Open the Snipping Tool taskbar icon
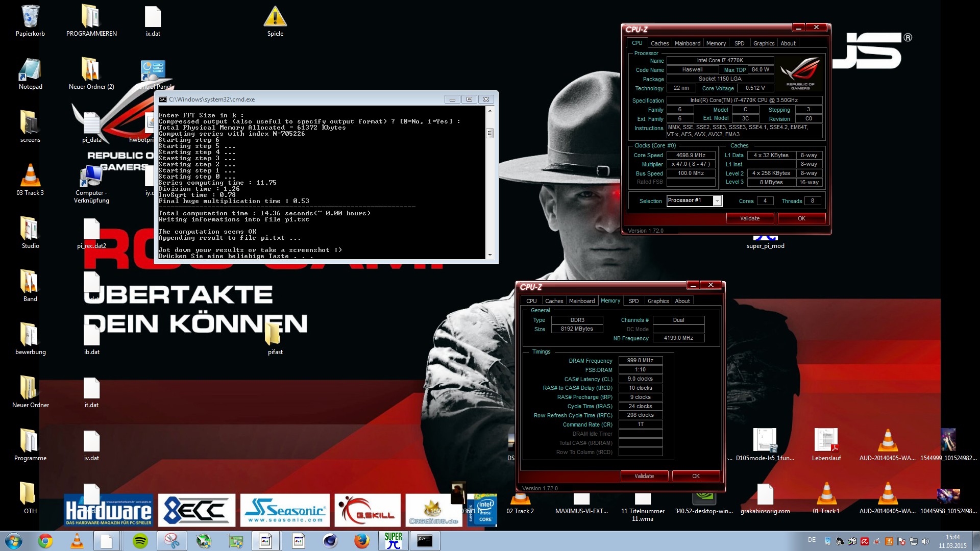980x551 pixels. click(172, 541)
